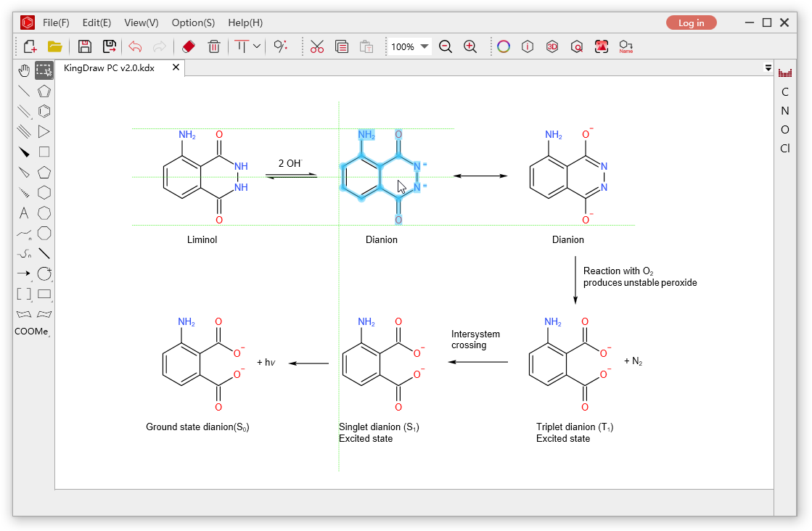Open the 100% zoom dropdown
Viewport: 812px width, 531px height.
click(424, 46)
